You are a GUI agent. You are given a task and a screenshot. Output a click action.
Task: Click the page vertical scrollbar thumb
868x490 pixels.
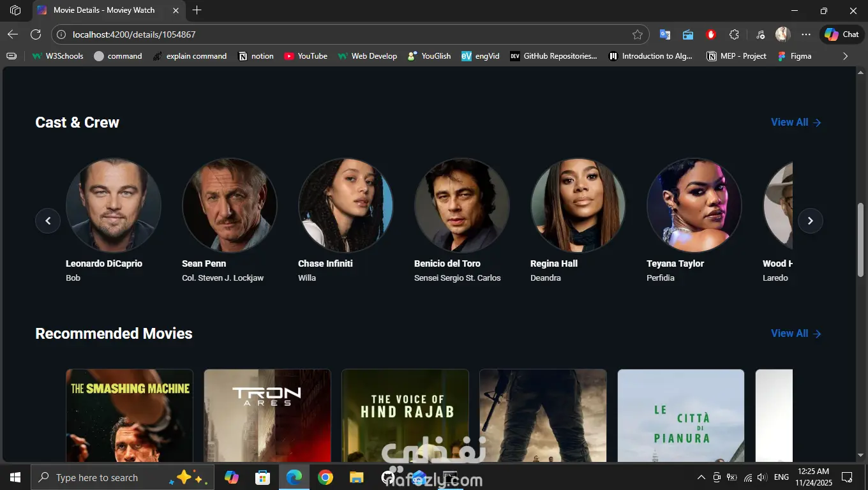point(860,240)
